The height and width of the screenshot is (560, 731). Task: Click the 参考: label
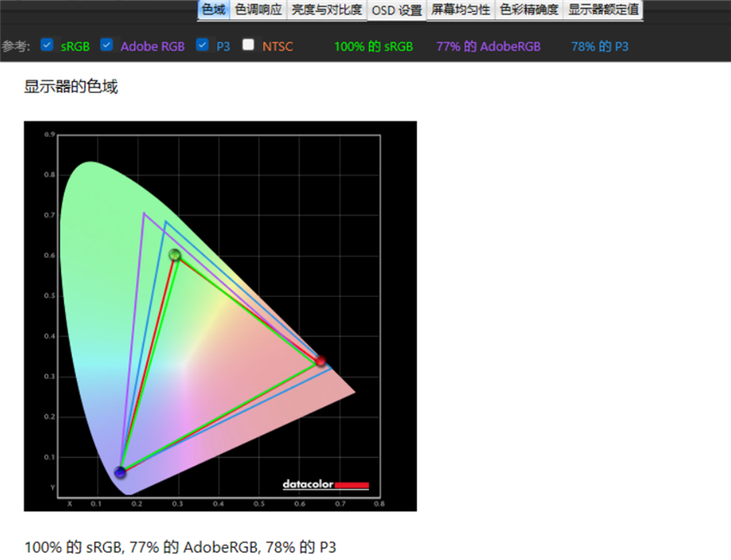click(x=16, y=47)
